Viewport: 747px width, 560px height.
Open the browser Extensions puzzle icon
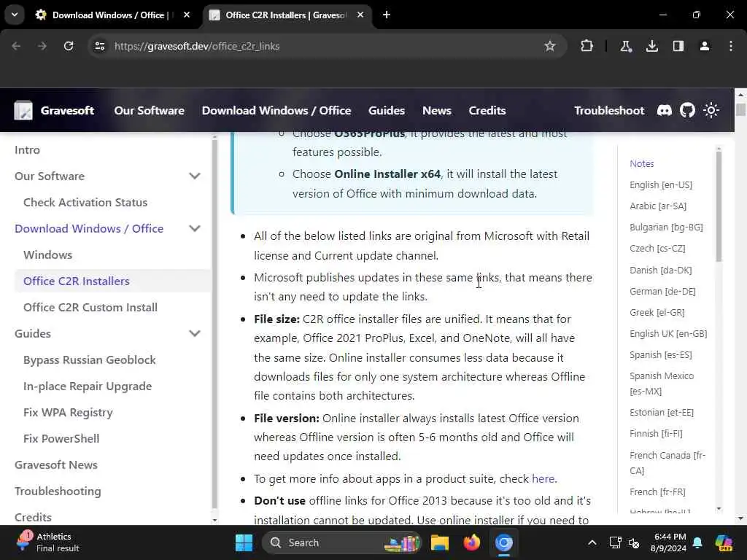pyautogui.click(x=587, y=46)
